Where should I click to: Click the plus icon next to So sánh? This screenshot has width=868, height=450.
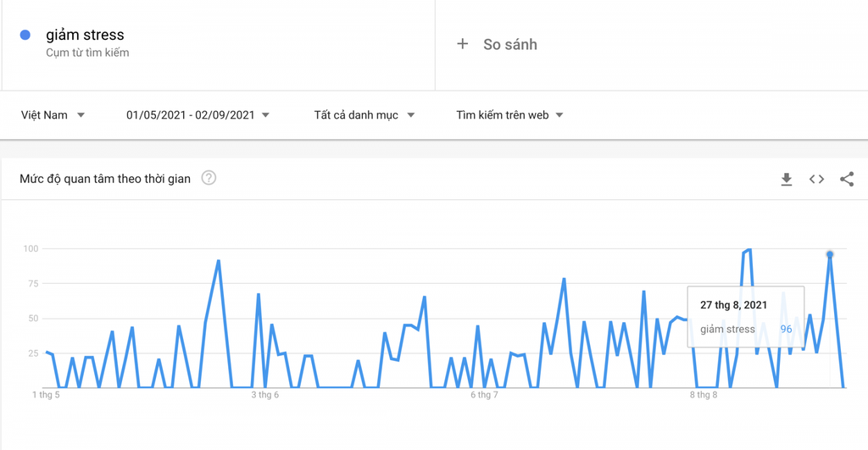[462, 44]
